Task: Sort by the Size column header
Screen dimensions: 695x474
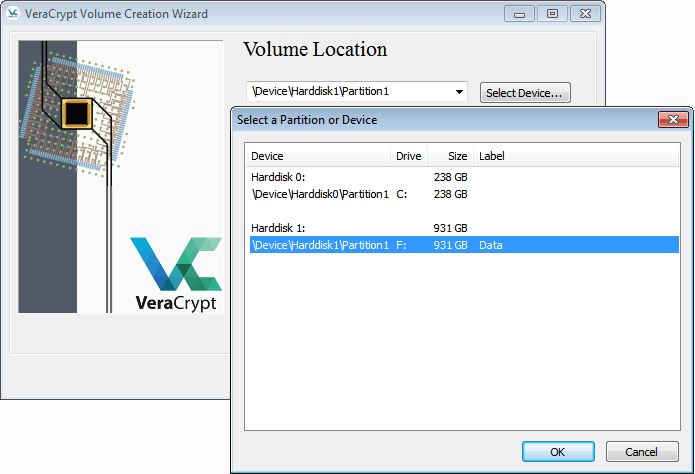Action: [450, 156]
